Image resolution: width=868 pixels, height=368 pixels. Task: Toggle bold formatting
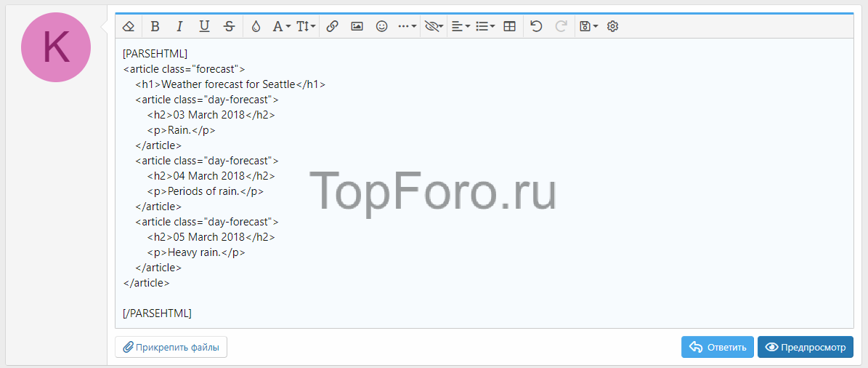(155, 26)
